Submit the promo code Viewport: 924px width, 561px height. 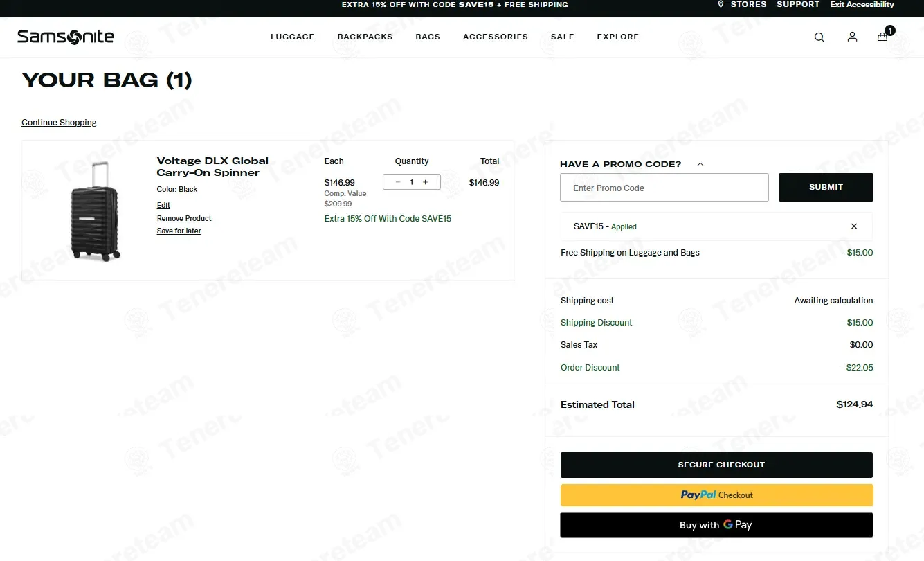point(826,187)
